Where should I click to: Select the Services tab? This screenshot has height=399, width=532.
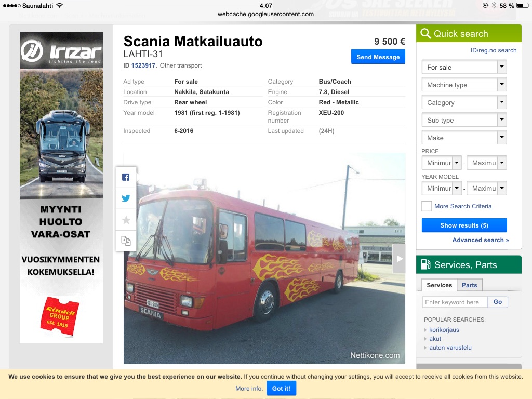pos(439,285)
